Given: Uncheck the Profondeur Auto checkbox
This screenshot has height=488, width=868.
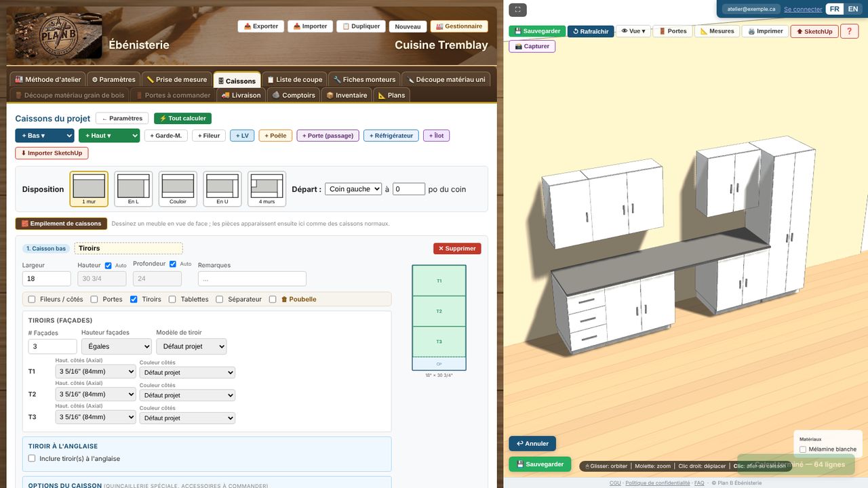Looking at the screenshot, I should (173, 264).
